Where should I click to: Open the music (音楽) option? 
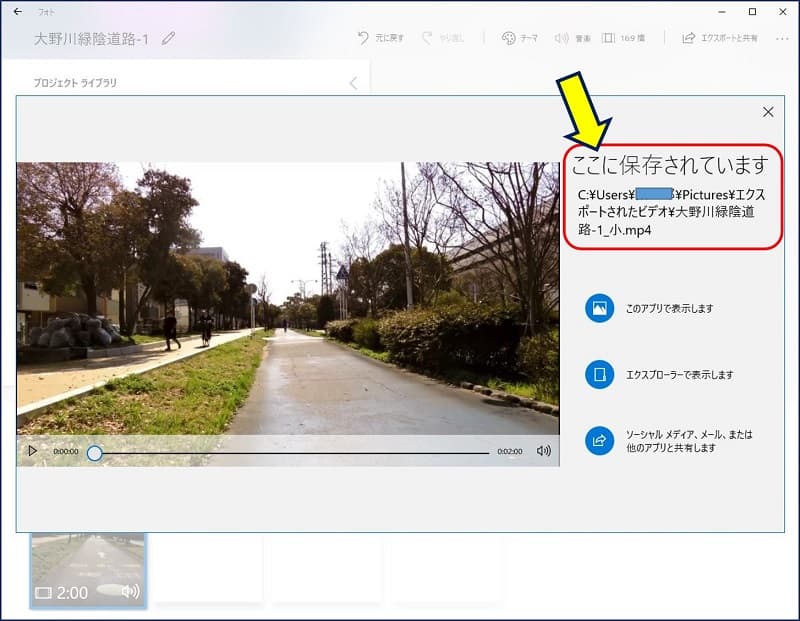tap(574, 38)
